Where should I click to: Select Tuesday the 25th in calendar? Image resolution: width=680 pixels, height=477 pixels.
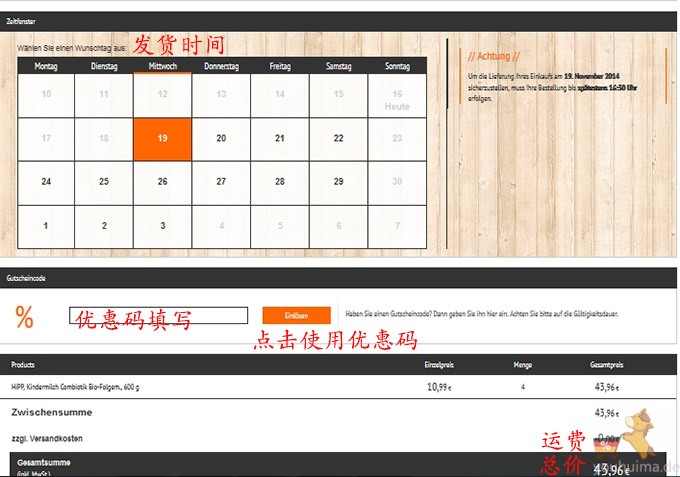click(104, 182)
